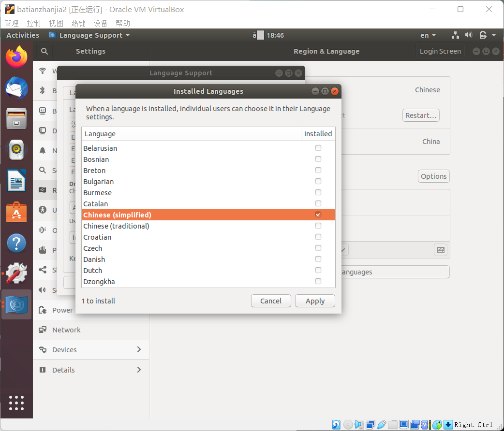Check the Chinese (traditional) installed checkbox
The width and height of the screenshot is (504, 431).
(x=318, y=226)
